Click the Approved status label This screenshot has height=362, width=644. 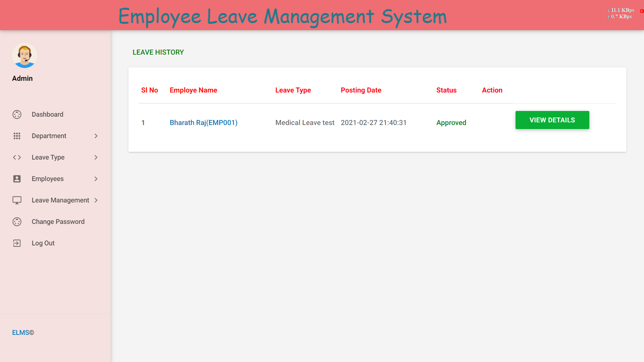(x=451, y=122)
